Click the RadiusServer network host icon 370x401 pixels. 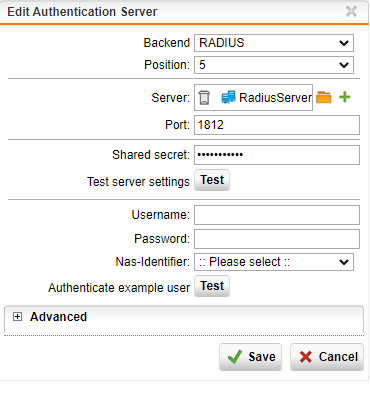pyautogui.click(x=228, y=97)
